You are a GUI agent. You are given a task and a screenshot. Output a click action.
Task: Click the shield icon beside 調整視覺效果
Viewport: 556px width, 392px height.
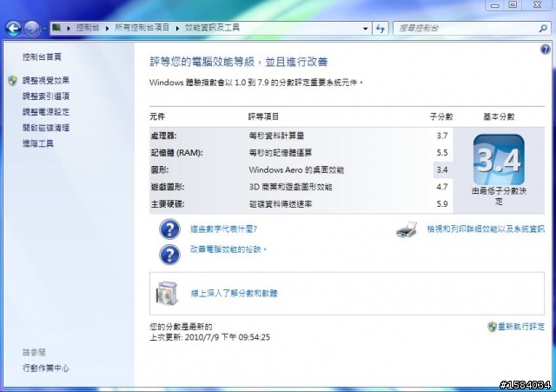(13, 81)
